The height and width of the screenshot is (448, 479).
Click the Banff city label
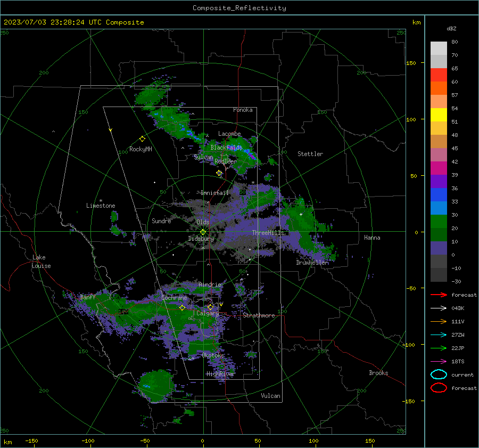(88, 297)
